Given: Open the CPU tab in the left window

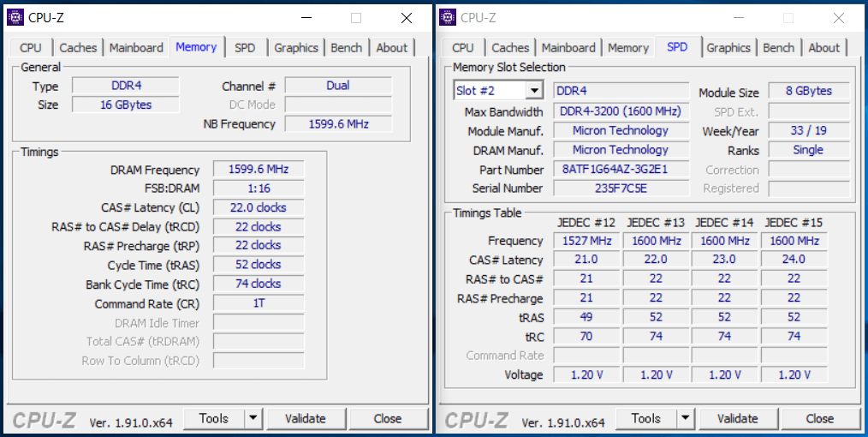Looking at the screenshot, I should click(x=31, y=48).
